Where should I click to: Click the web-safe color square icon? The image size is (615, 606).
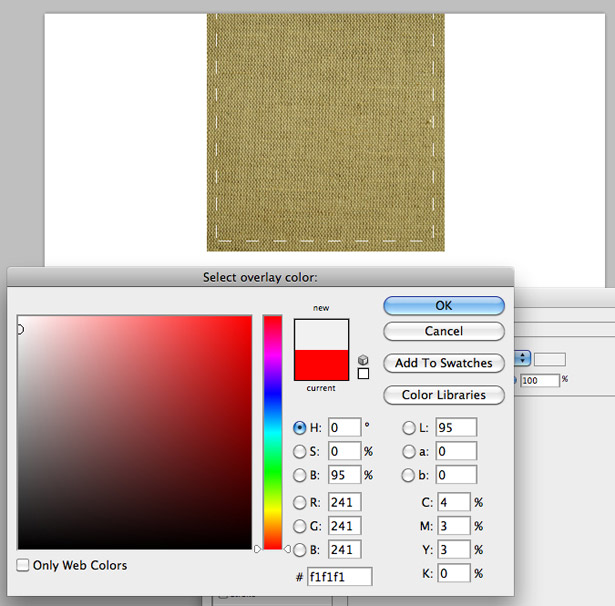point(363,373)
